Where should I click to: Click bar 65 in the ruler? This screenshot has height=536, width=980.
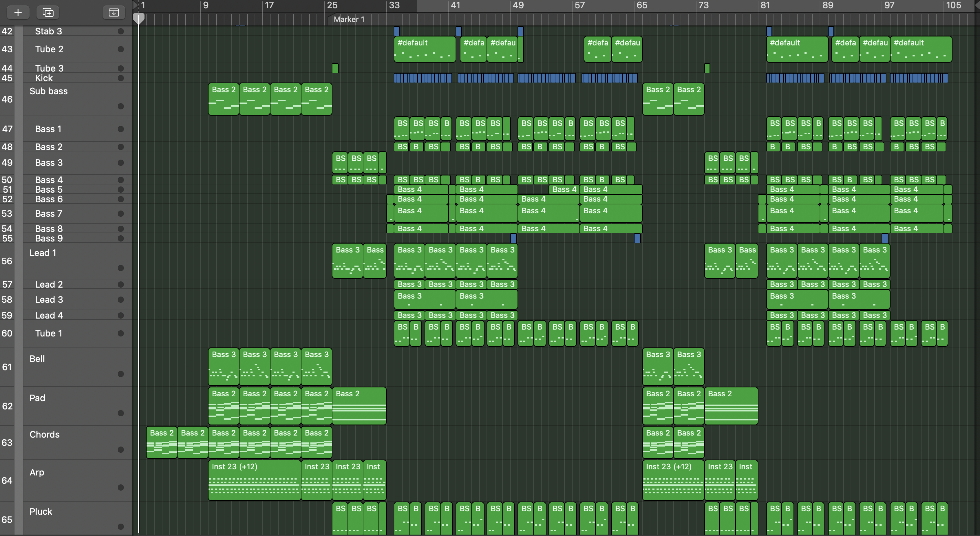(x=641, y=5)
